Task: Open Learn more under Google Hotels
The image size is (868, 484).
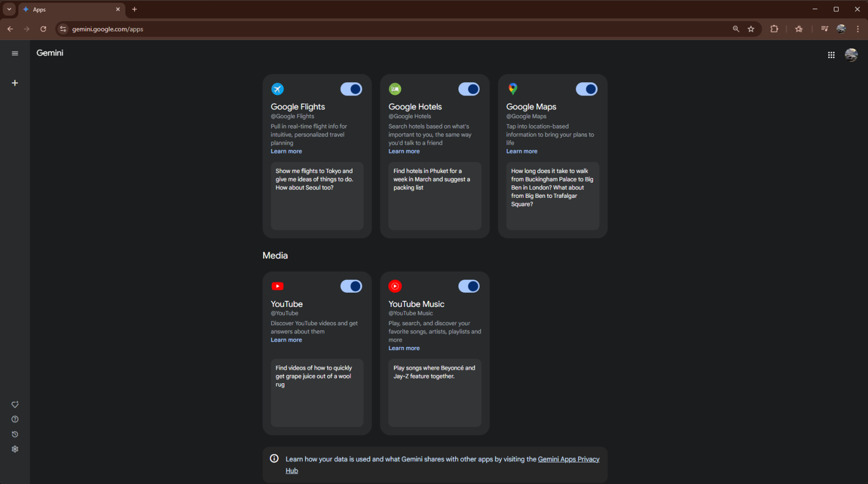Action: click(x=404, y=151)
